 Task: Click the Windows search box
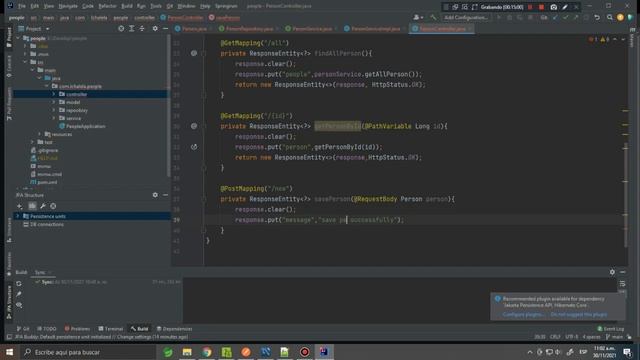coord(88,352)
